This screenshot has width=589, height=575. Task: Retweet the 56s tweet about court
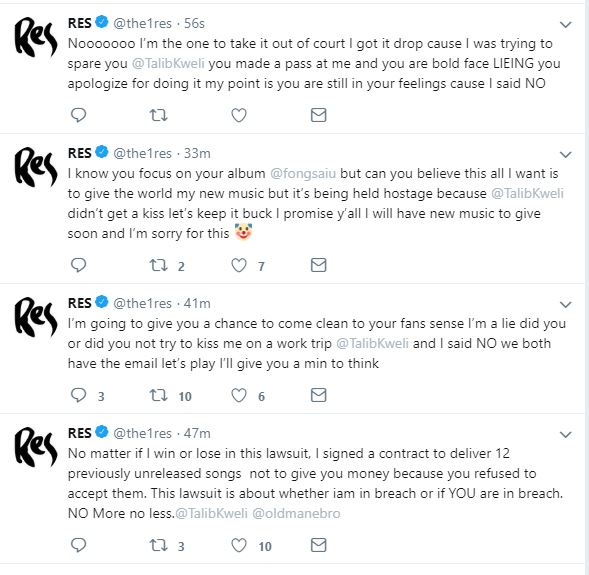point(159,115)
